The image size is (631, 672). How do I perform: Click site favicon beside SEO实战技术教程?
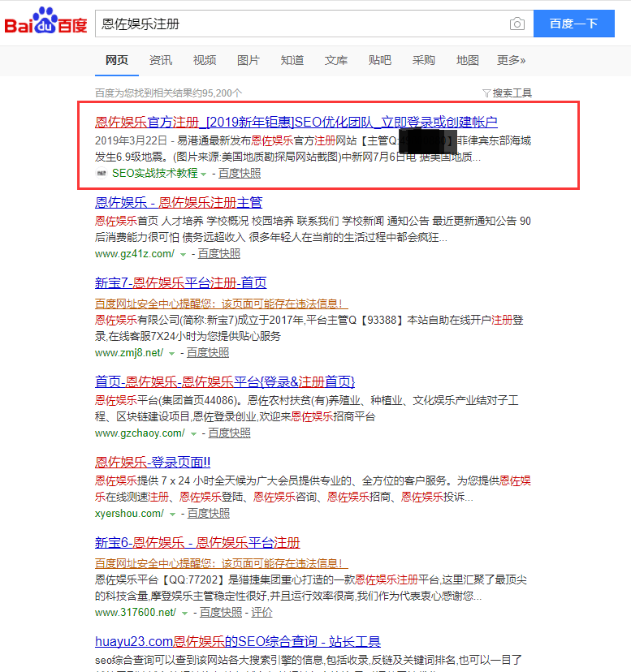tap(102, 173)
